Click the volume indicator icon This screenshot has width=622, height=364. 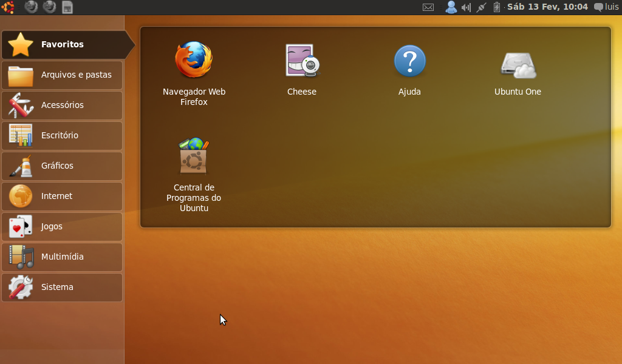coord(466,7)
